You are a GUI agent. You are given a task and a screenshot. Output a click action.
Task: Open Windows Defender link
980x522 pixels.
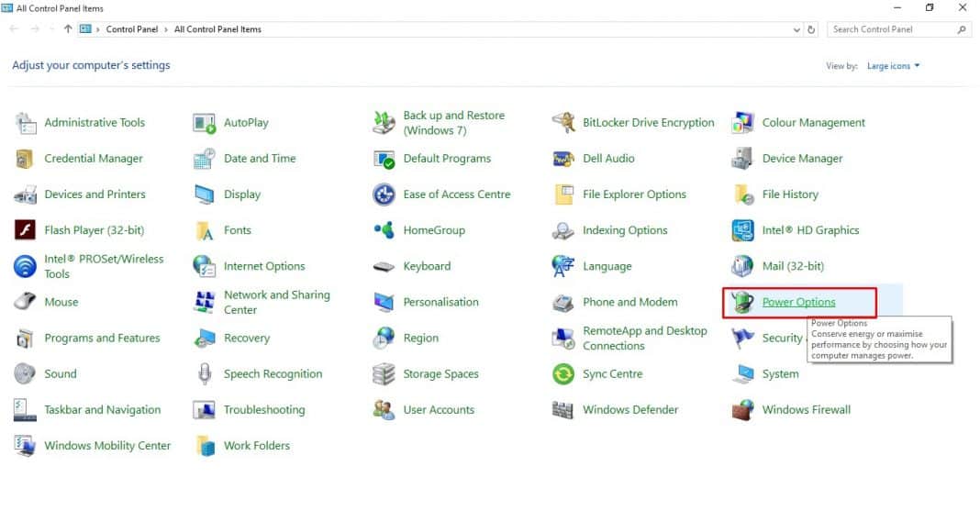[630, 409]
